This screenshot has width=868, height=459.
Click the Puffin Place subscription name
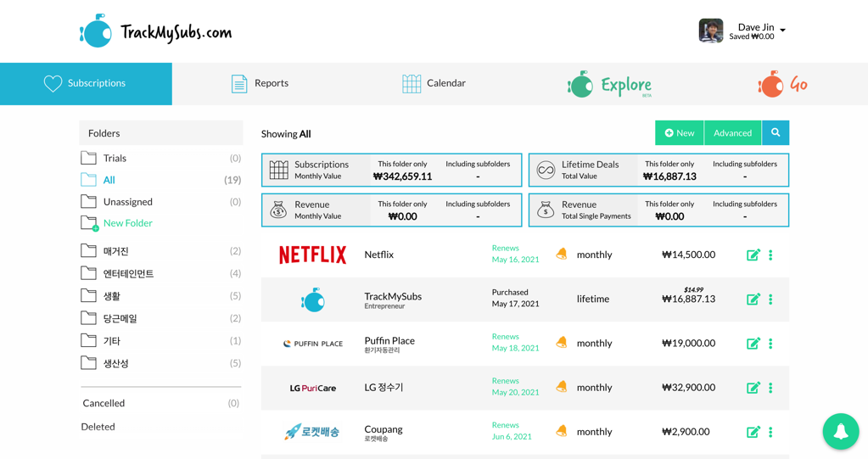tap(389, 340)
